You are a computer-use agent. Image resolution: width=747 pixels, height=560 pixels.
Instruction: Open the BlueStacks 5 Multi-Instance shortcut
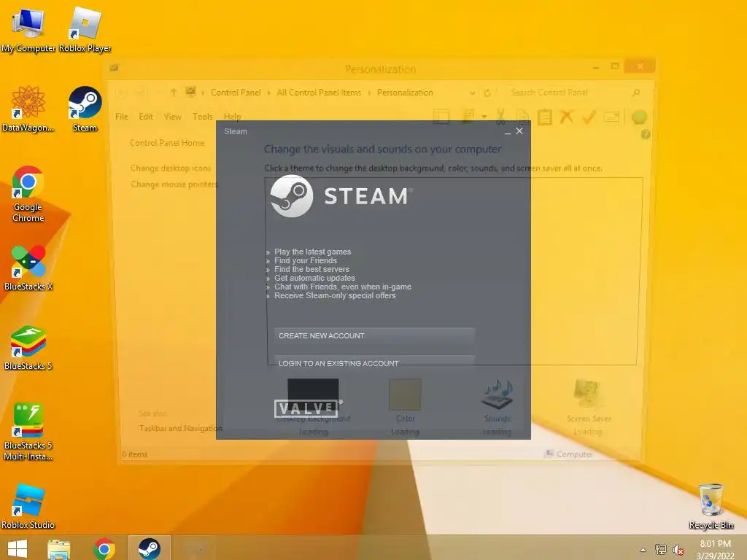click(x=28, y=432)
